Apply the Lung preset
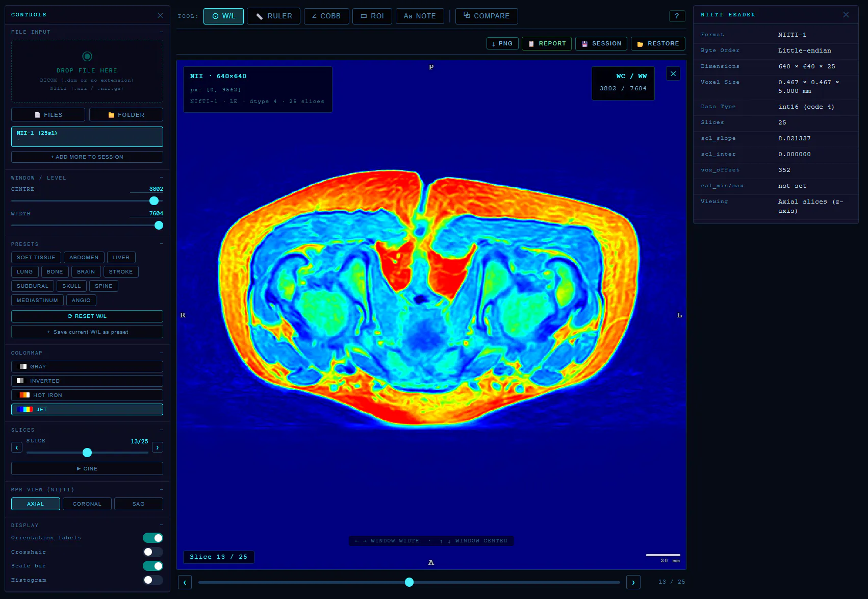The width and height of the screenshot is (868, 599). coord(24,272)
